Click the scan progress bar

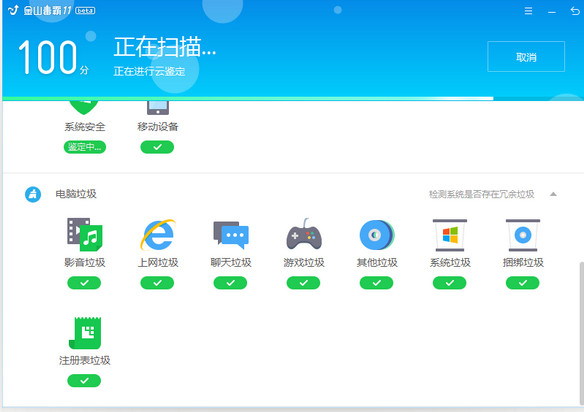(293, 99)
